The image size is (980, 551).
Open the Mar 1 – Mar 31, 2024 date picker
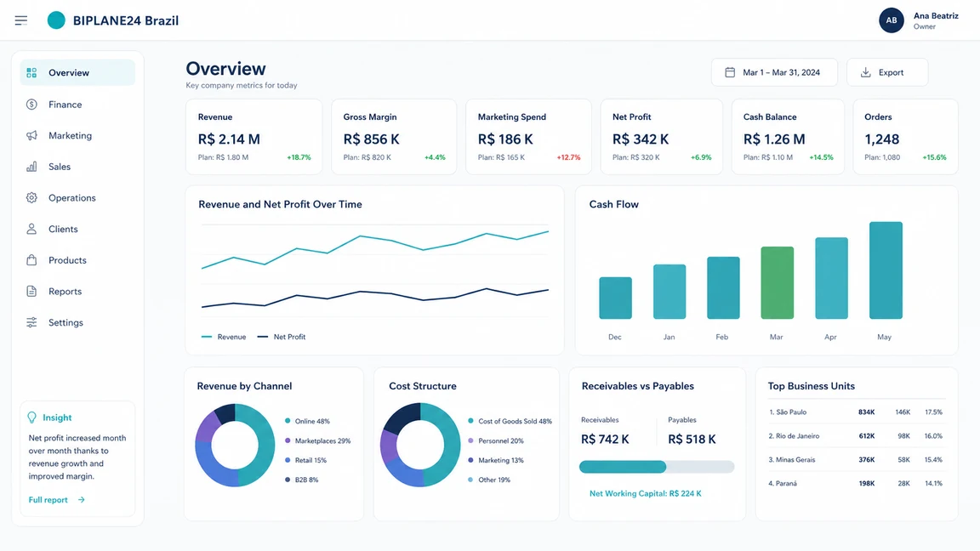point(774,72)
